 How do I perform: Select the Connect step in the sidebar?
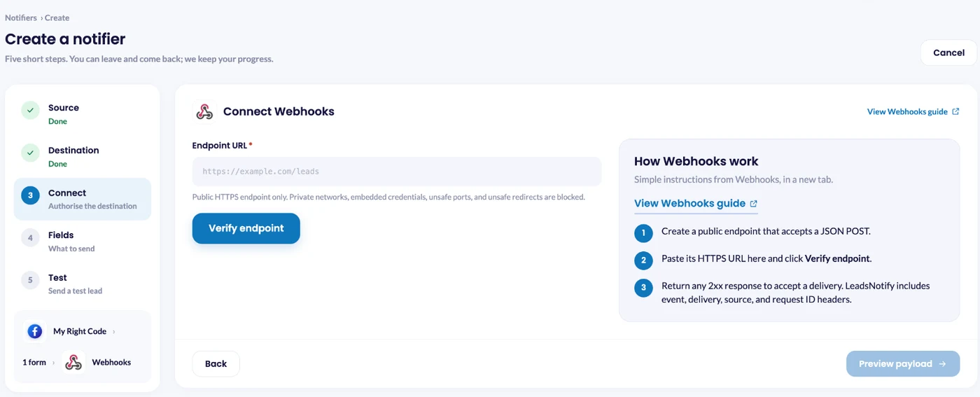pos(83,199)
